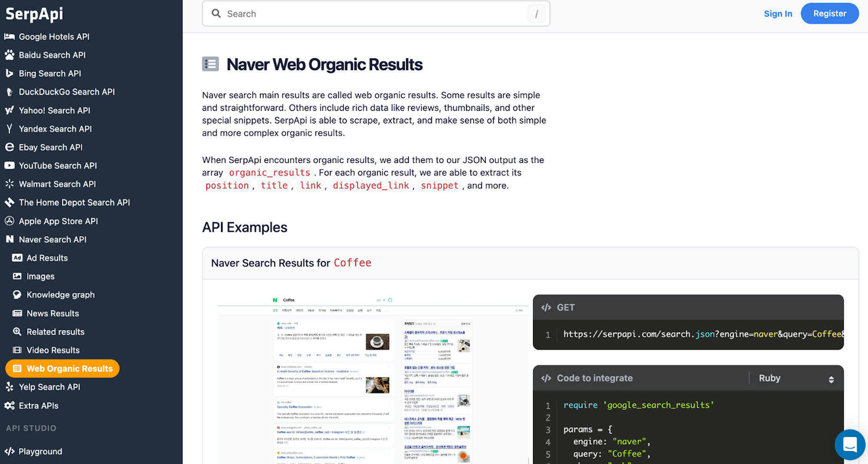Click the Video Results film icon
The height and width of the screenshot is (464, 868).
pos(17,350)
